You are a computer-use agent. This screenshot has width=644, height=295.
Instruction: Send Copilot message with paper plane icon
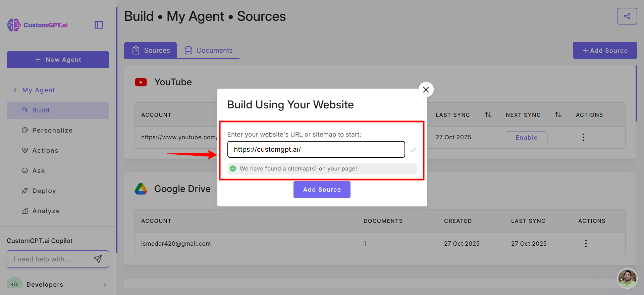pyautogui.click(x=98, y=259)
